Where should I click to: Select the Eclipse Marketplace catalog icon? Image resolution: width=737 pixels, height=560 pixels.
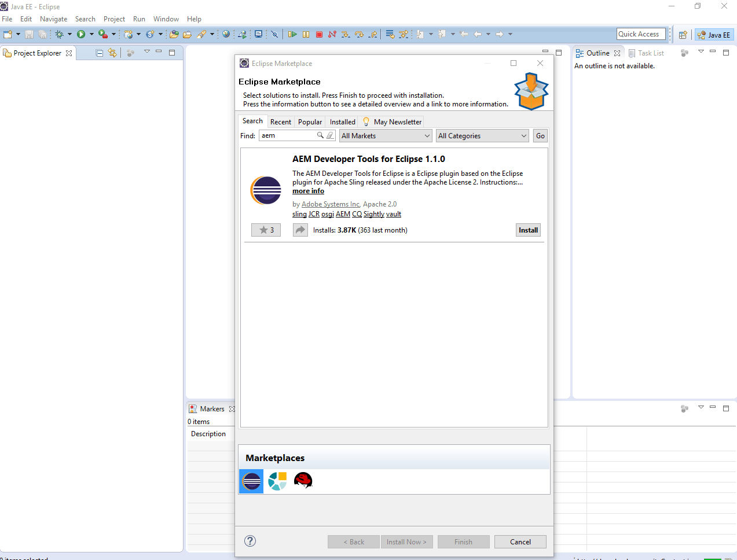pos(251,481)
